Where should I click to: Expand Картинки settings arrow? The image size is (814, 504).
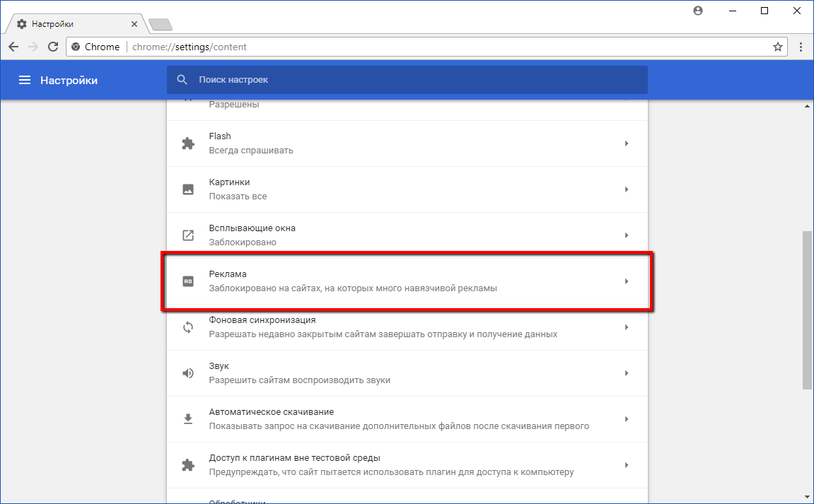click(627, 189)
